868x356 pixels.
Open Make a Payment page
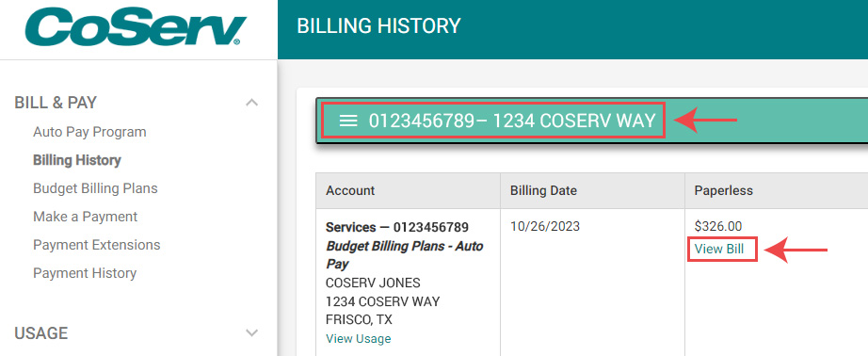[86, 217]
